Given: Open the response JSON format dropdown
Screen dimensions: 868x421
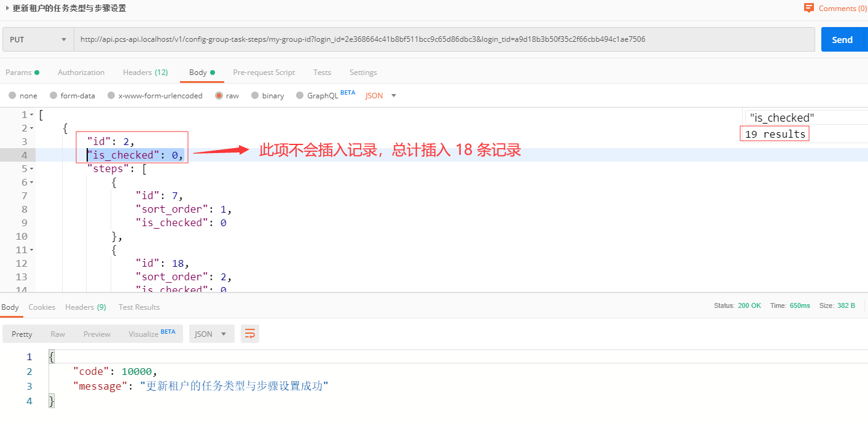Looking at the screenshot, I should (211, 334).
